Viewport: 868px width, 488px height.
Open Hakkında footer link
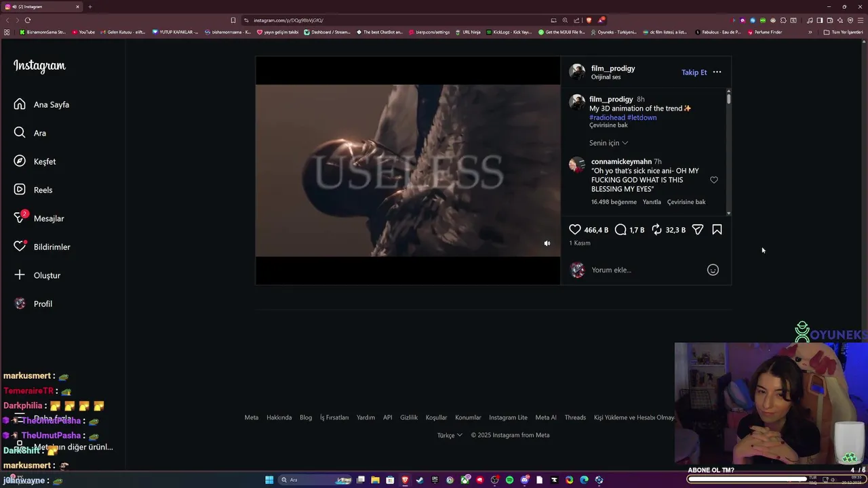[279, 418]
